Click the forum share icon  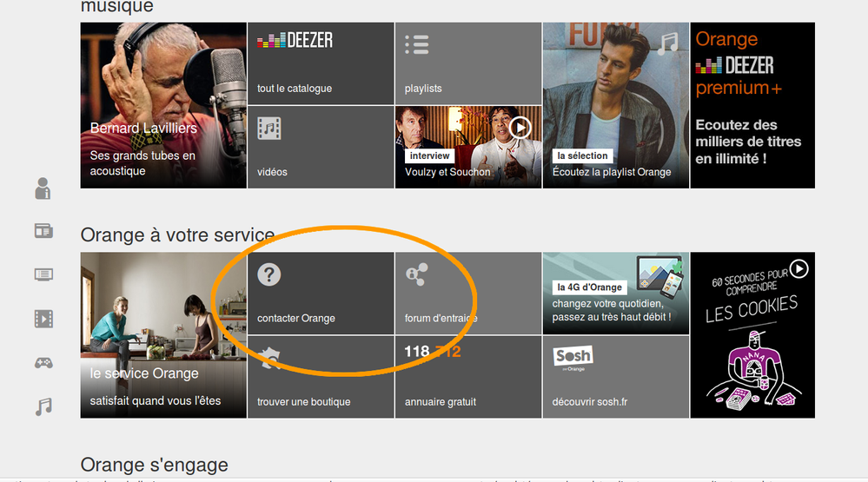pos(417,274)
